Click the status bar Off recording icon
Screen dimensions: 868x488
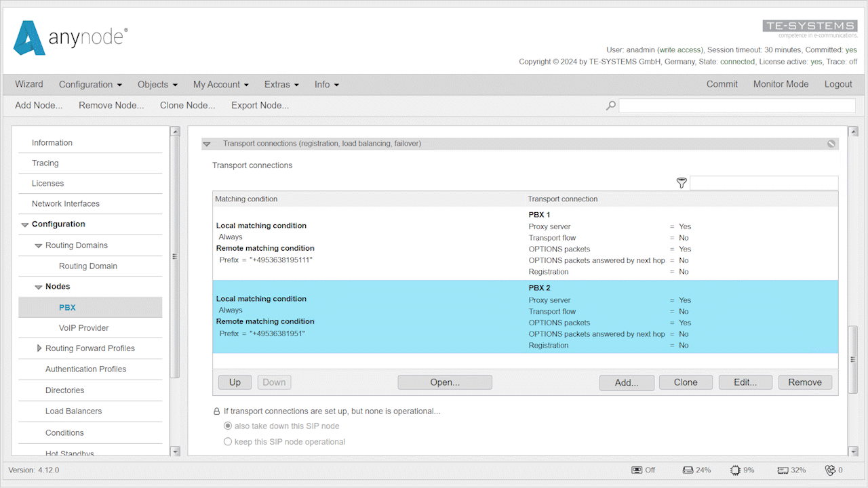(x=637, y=470)
